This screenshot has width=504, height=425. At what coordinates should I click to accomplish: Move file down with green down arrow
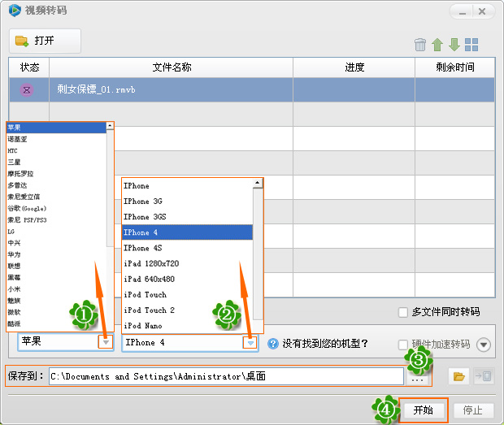[454, 45]
